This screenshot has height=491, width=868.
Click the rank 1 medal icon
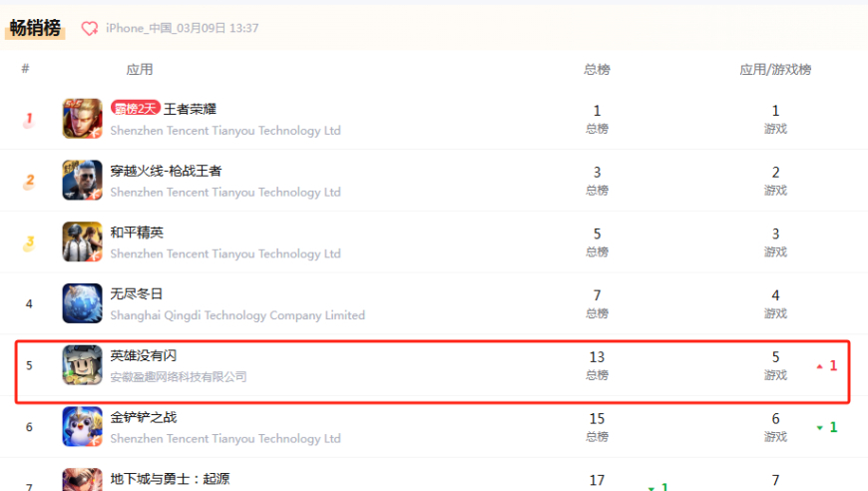[x=29, y=120]
